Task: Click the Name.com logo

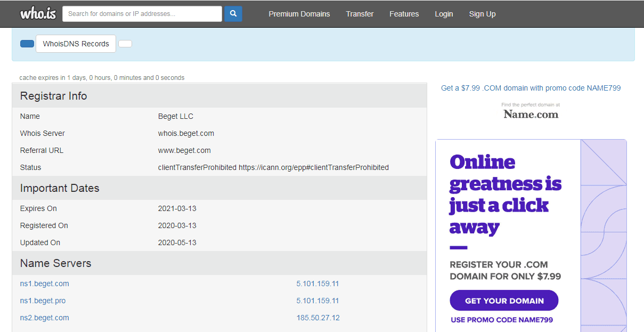Action: point(531,114)
